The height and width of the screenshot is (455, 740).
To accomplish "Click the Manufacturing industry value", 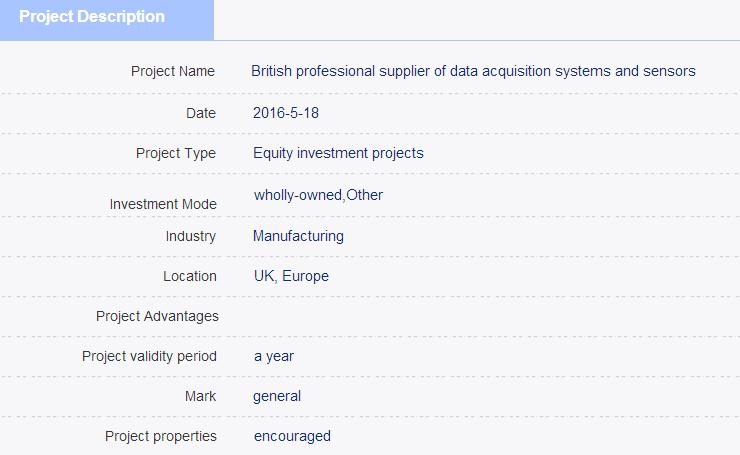I will pos(298,236).
